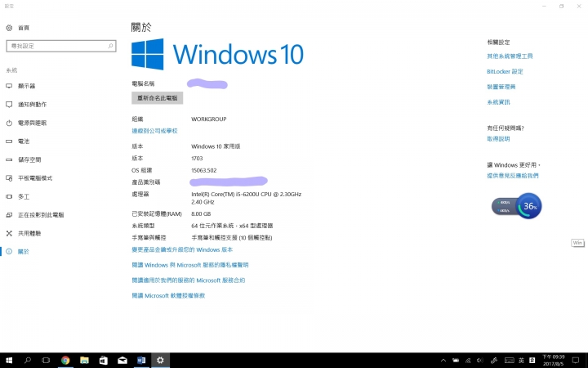Click the 尋找設定 search box
The image size is (588, 368).
pyautogui.click(x=61, y=46)
